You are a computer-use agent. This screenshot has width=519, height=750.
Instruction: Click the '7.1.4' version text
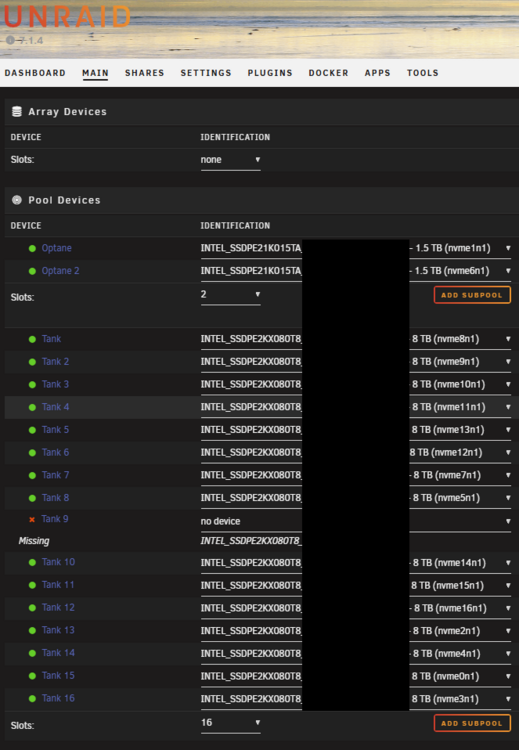pos(31,41)
